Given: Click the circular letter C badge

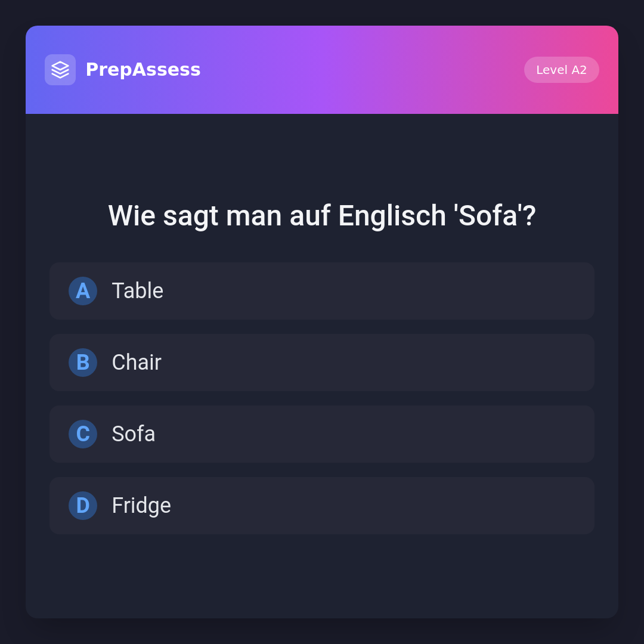Looking at the screenshot, I should pyautogui.click(x=83, y=434).
